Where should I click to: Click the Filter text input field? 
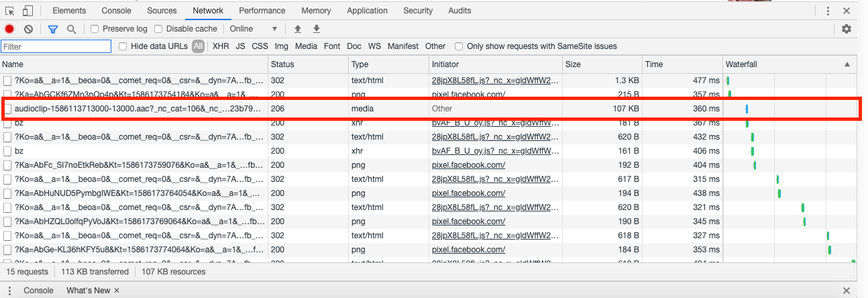pyautogui.click(x=56, y=46)
